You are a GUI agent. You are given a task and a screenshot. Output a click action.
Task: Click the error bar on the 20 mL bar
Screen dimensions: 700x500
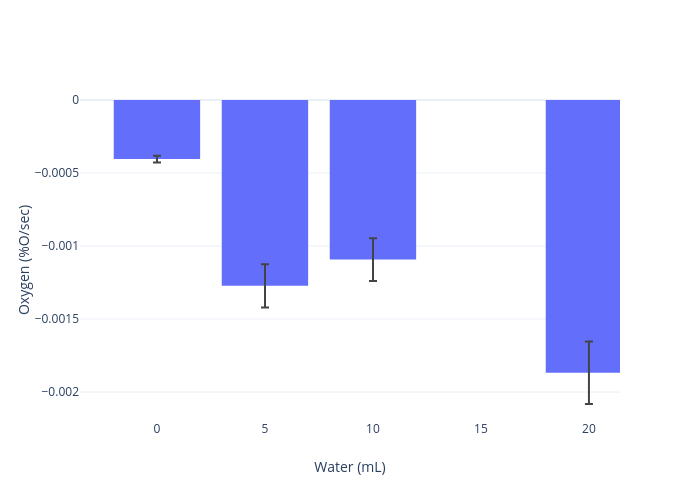click(589, 373)
